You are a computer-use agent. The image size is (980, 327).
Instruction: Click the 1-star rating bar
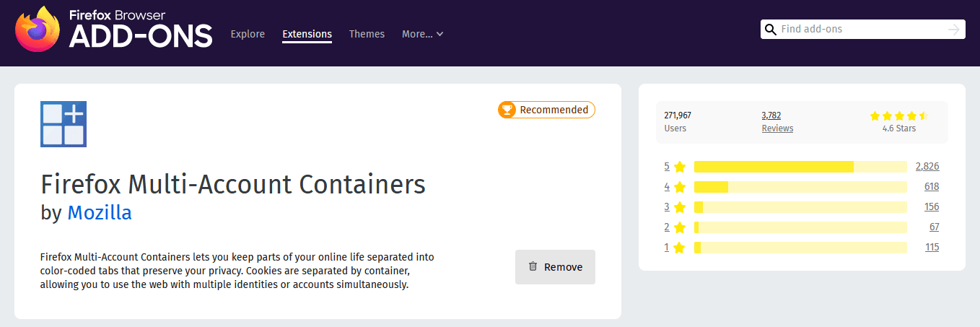click(x=800, y=248)
